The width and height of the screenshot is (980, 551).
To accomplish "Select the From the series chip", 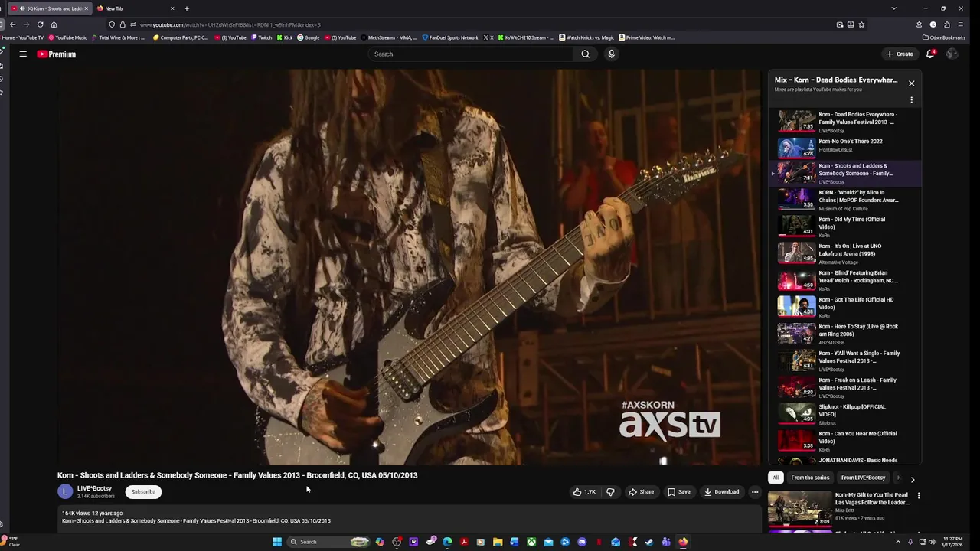I will tap(810, 478).
